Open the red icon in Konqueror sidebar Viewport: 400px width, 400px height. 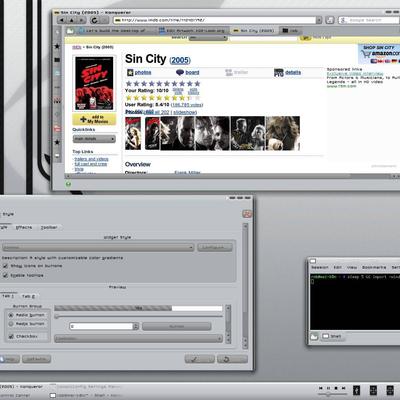point(57,128)
